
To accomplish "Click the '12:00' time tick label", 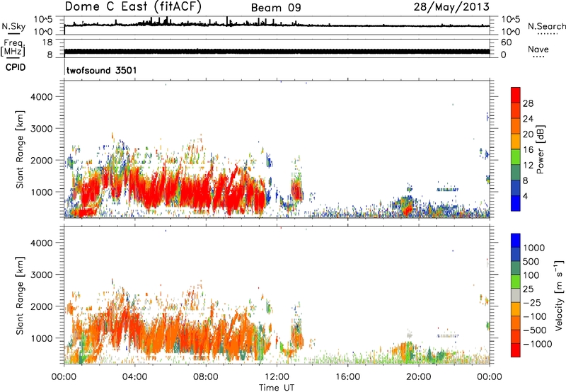I will [277, 377].
